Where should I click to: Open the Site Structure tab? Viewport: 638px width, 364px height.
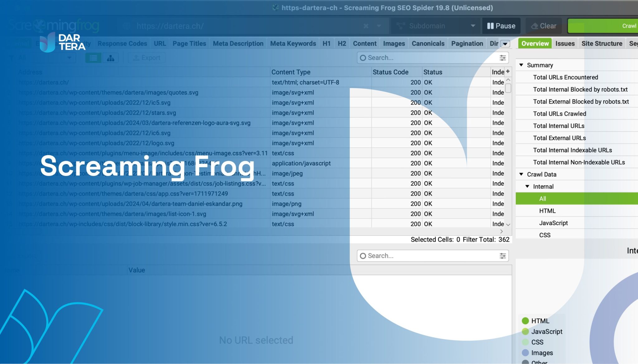click(602, 43)
